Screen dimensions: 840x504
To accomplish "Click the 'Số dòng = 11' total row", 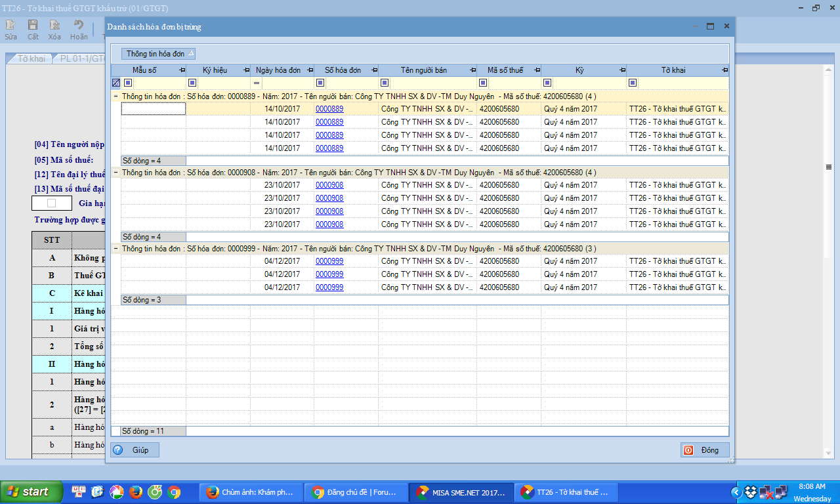I will tap(420, 431).
